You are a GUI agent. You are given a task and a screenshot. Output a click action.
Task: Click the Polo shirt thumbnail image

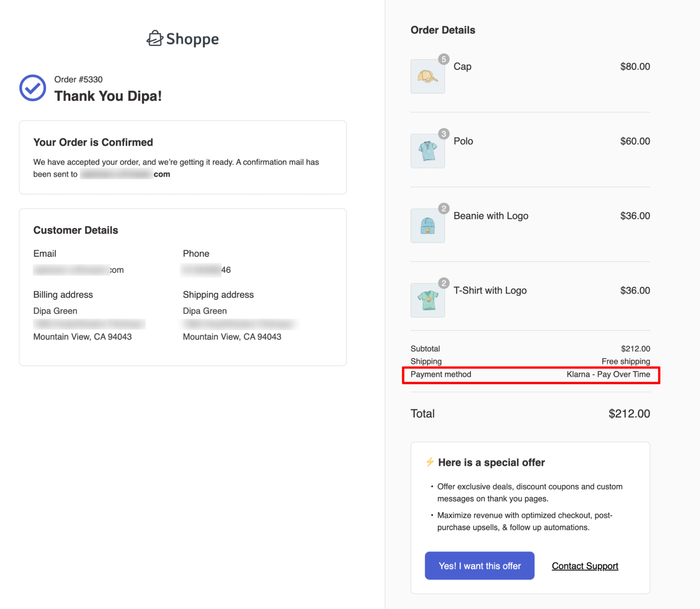(427, 151)
